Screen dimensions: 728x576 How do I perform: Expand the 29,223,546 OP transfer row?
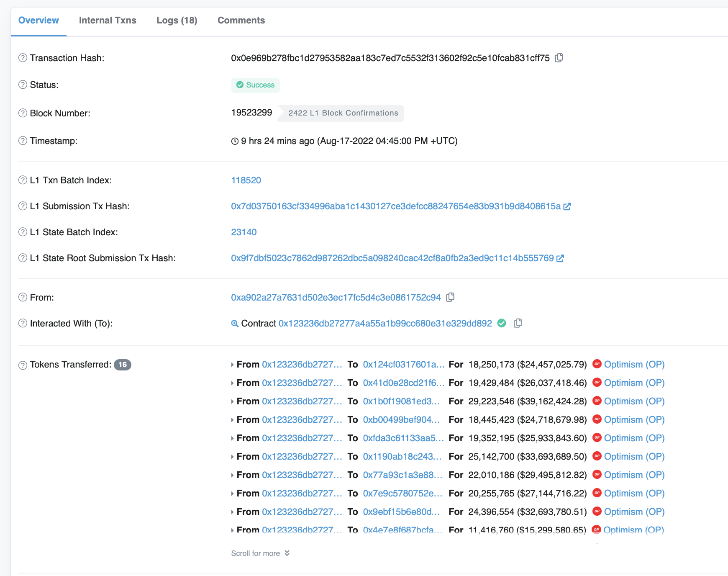pyautogui.click(x=233, y=401)
